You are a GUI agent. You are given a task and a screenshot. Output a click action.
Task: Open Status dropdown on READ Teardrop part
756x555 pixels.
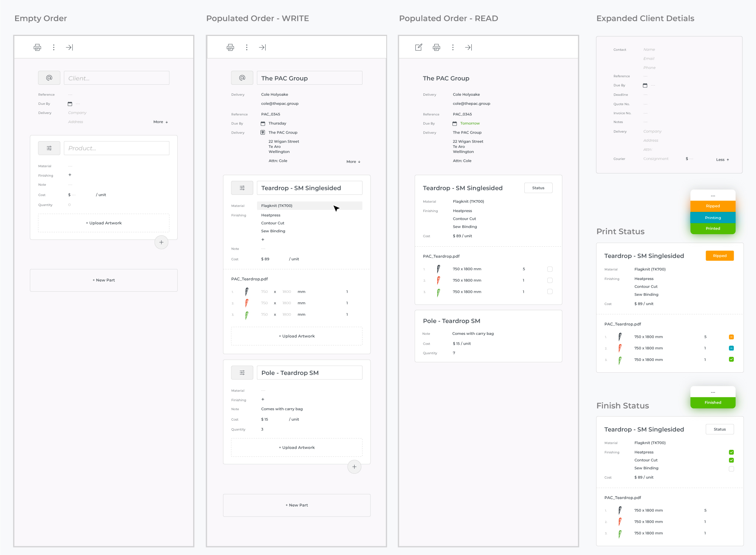(x=538, y=188)
